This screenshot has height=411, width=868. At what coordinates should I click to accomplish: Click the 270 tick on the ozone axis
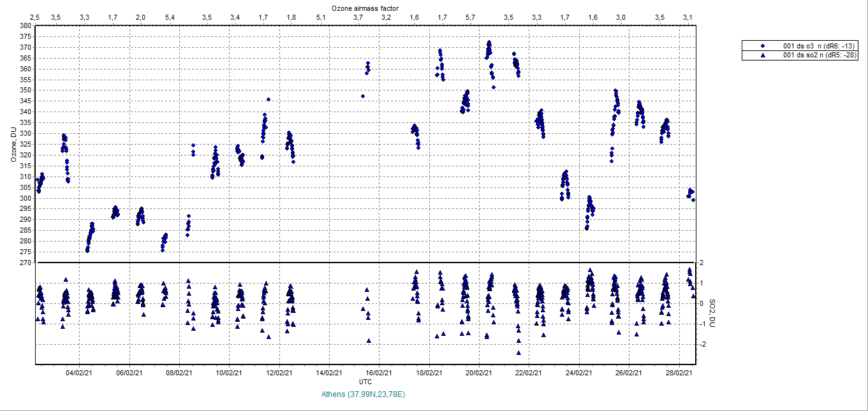[x=26, y=263]
